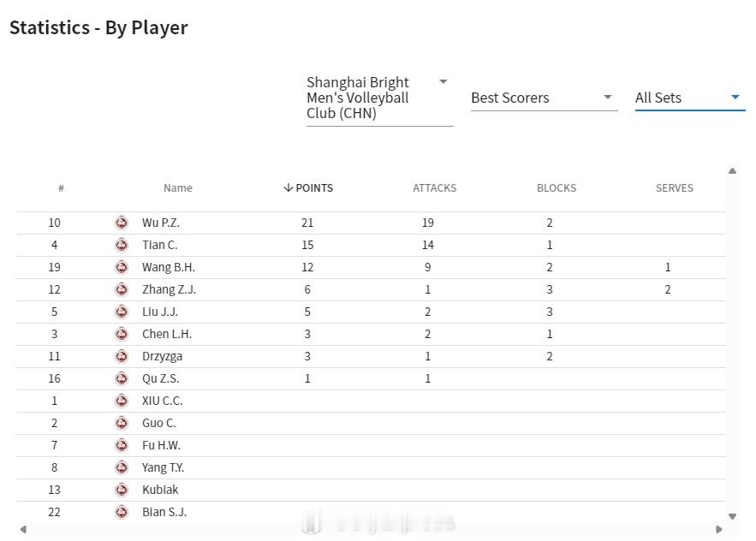
Task: Select player name Chen L.H.
Action: pos(167,334)
